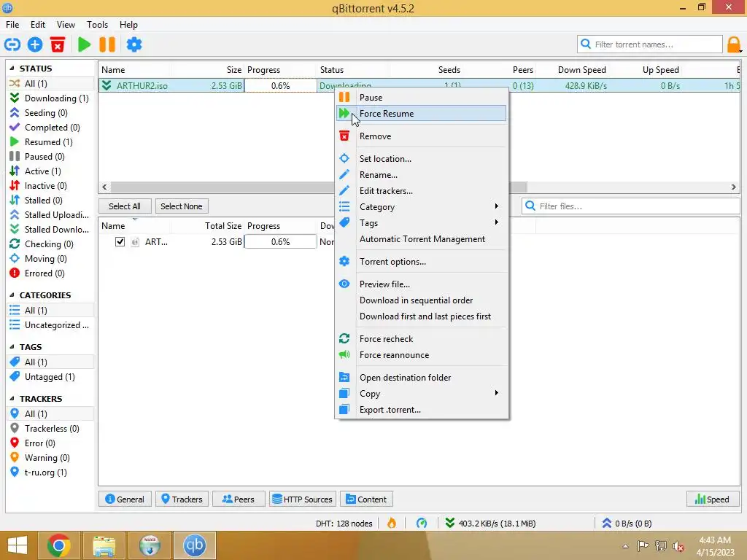This screenshot has width=747, height=560.
Task: Click the orange Pause toolbar icon
Action: (x=107, y=44)
